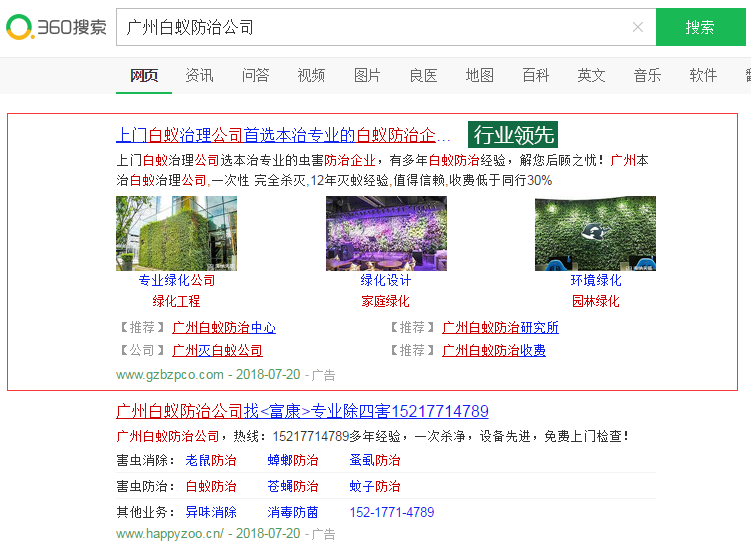This screenshot has width=751, height=551.
Task: Open the 问答 tab
Action: (x=255, y=75)
